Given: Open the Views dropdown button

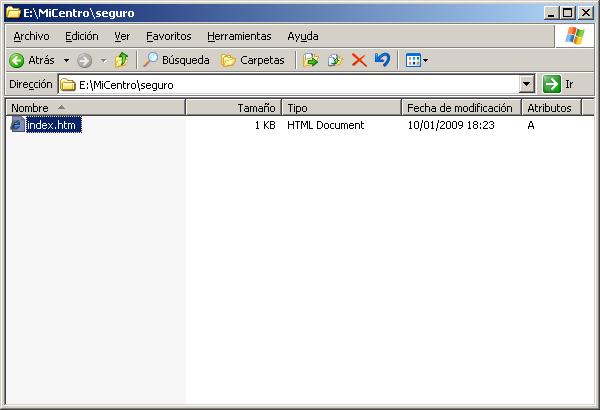Looking at the screenshot, I should pyautogui.click(x=416, y=60).
